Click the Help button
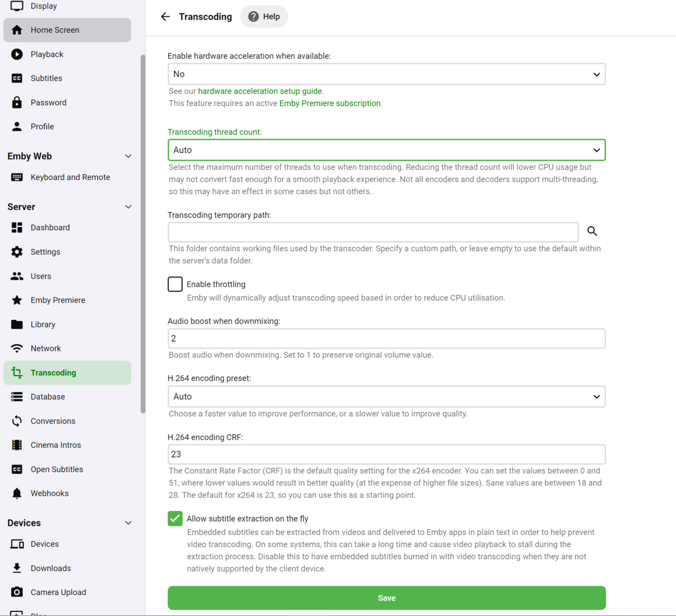This screenshot has width=676, height=616. pyautogui.click(x=264, y=17)
